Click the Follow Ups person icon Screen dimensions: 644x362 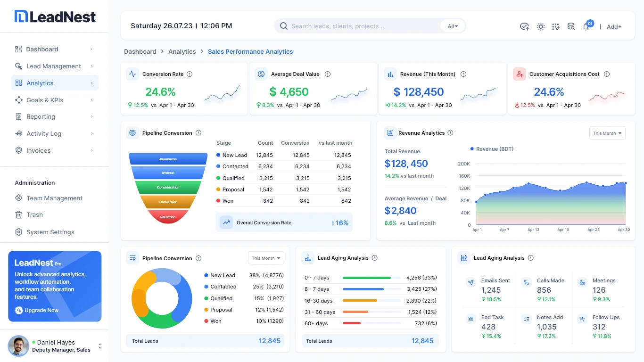pyautogui.click(x=582, y=319)
